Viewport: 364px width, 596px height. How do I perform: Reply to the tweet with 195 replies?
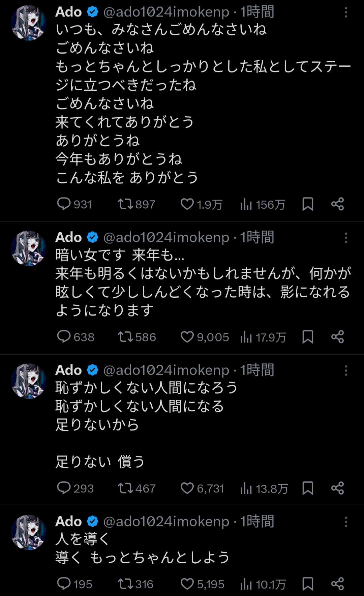coord(64,584)
